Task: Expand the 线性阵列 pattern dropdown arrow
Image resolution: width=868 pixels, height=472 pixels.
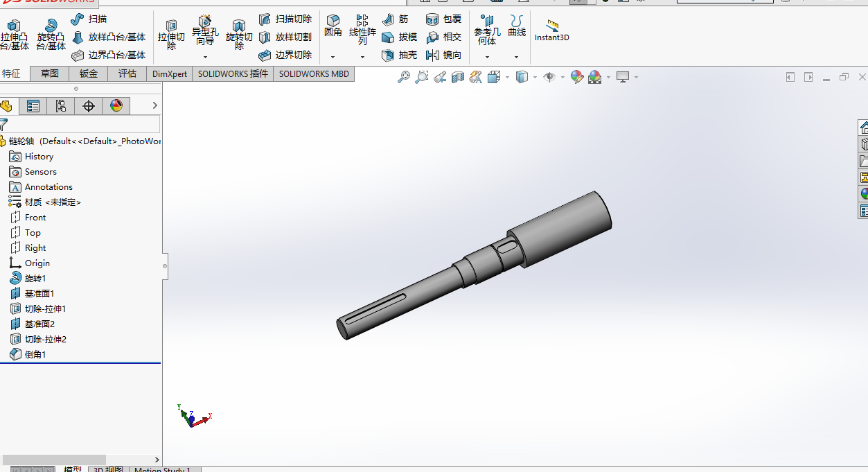Action: tap(362, 57)
